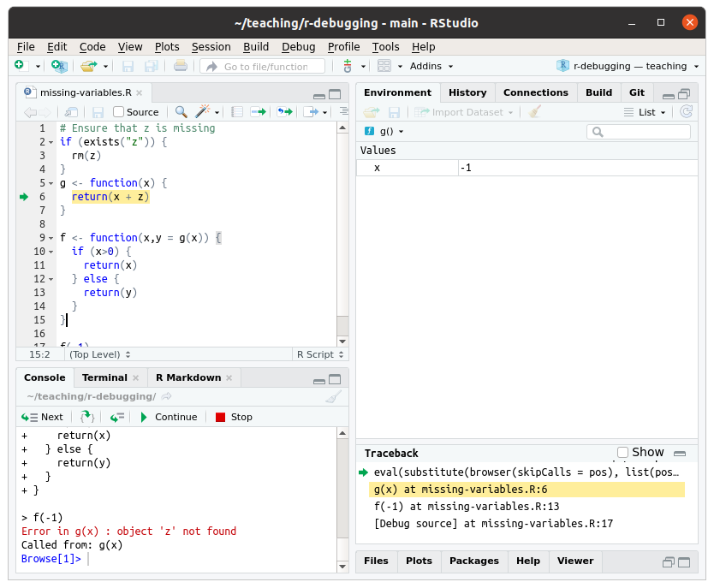Click the Find/Replace magnifier icon
Viewport: 714px width, 588px height.
click(x=181, y=111)
